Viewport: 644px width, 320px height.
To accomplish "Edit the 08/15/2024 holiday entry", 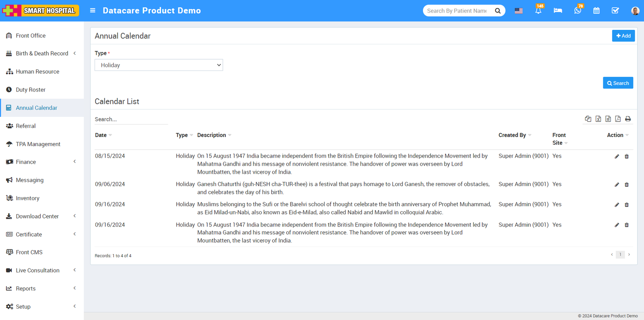I will [617, 156].
